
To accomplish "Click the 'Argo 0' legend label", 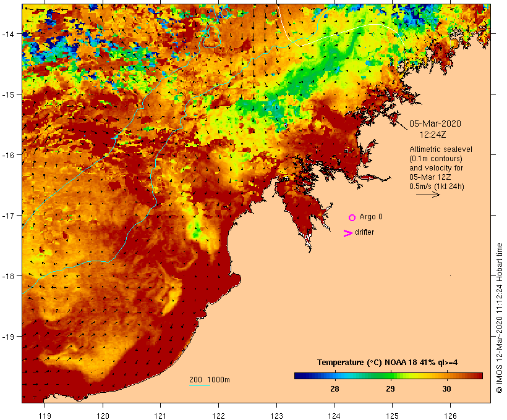I will coord(371,217).
